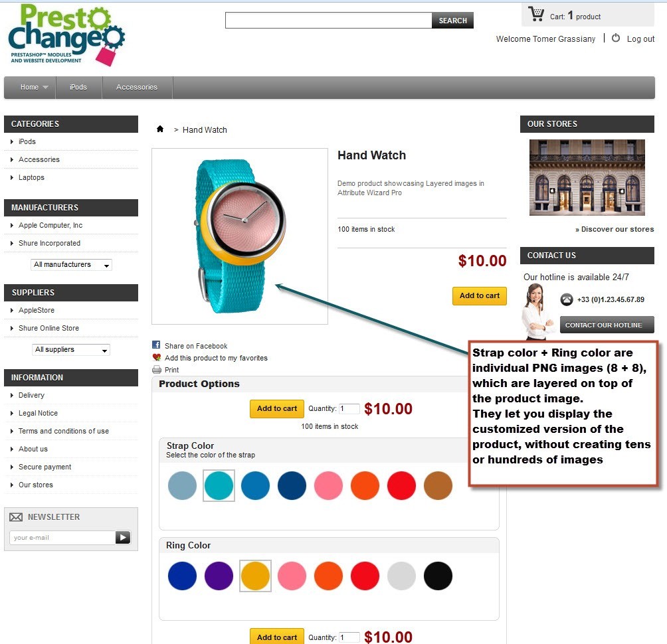Screen dimensions: 667x644
Task: Open the iPods menu tab
Action: (x=78, y=87)
